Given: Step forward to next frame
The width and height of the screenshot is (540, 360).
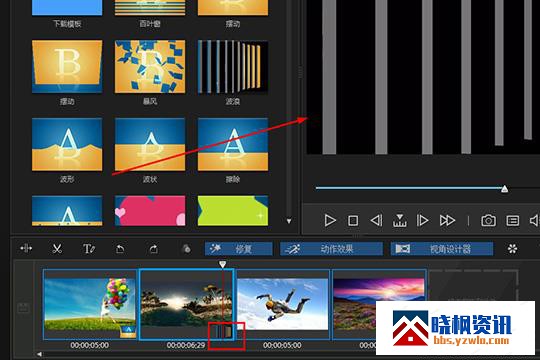Looking at the screenshot, I should point(422,220).
